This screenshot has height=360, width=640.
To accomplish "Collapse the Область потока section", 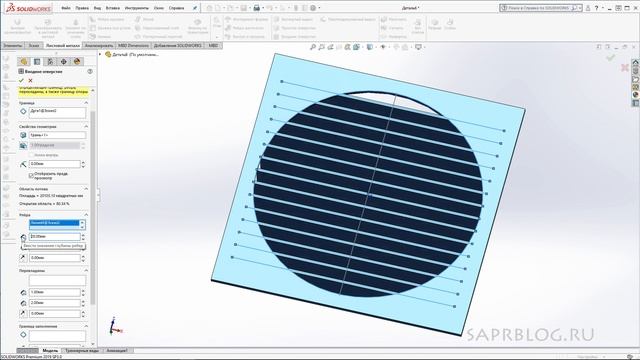I will click(86, 189).
